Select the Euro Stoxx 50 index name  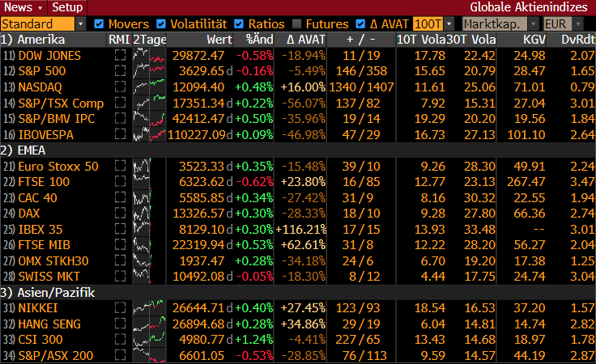point(58,167)
